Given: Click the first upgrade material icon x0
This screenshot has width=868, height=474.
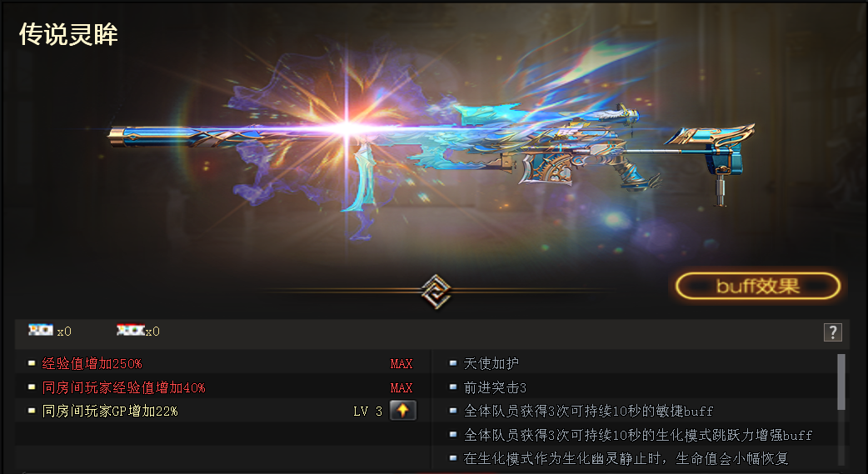Looking at the screenshot, I should tap(41, 330).
